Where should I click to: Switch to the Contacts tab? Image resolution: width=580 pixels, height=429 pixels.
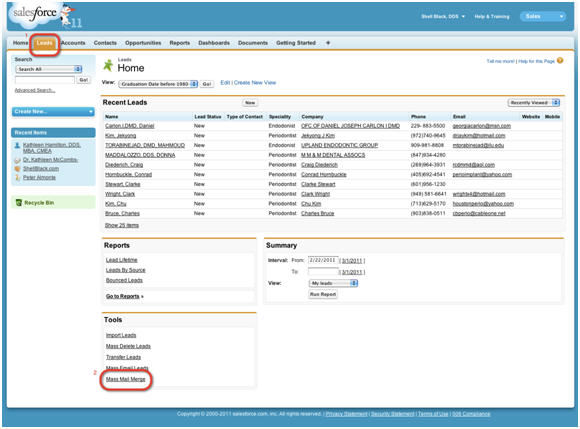point(105,43)
